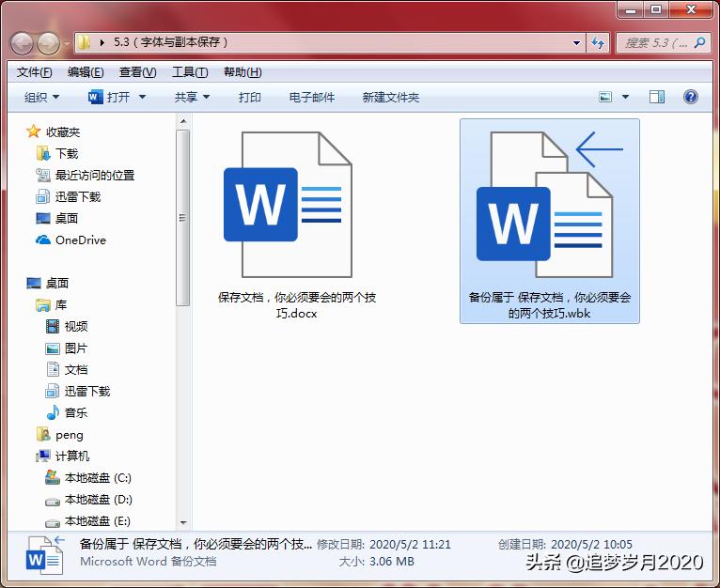
Task: Open Help via blue question icon
Action: click(690, 97)
